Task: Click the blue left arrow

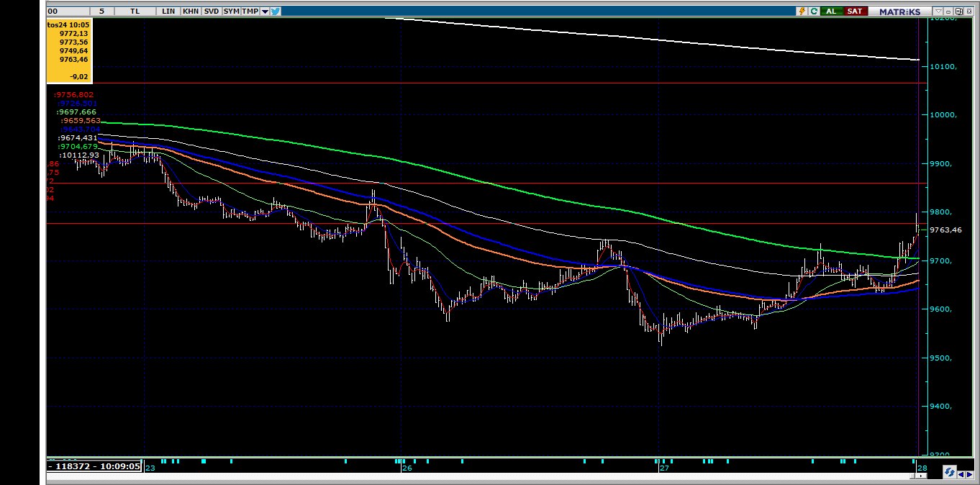Action: pos(961,474)
